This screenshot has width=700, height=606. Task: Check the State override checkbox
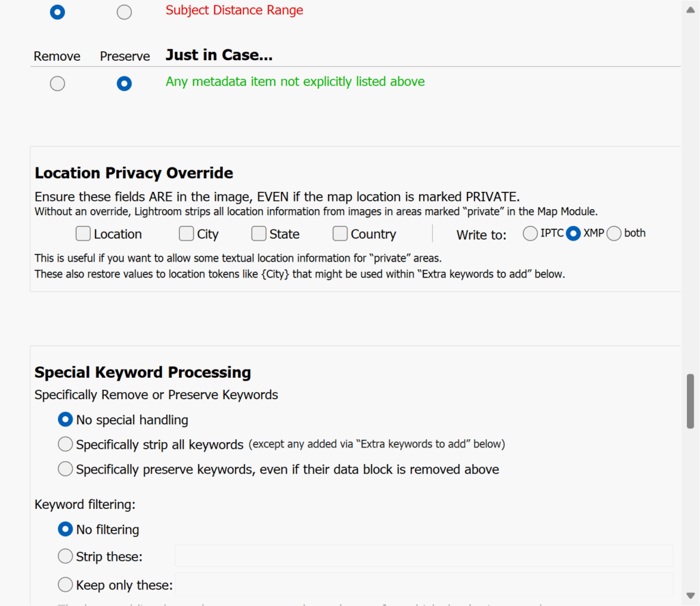click(x=258, y=234)
